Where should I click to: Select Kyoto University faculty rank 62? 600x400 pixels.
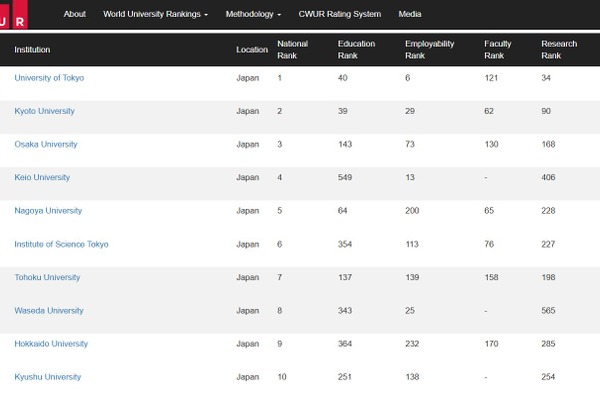[489, 111]
